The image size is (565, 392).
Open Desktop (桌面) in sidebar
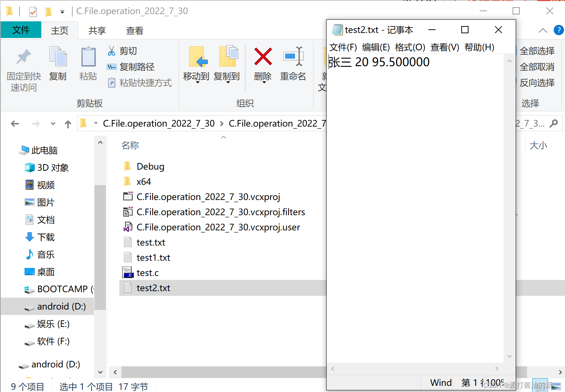(40, 272)
